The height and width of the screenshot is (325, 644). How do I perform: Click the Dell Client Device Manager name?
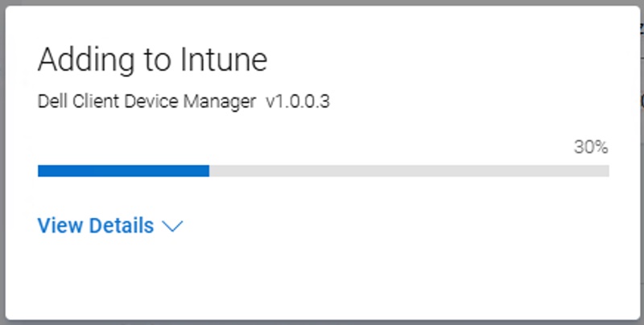click(147, 102)
